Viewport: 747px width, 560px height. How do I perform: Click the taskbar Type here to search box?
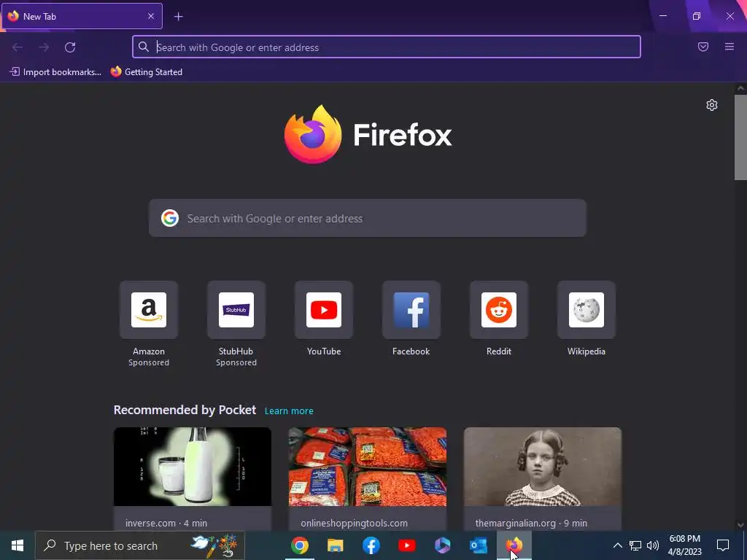pos(140,545)
